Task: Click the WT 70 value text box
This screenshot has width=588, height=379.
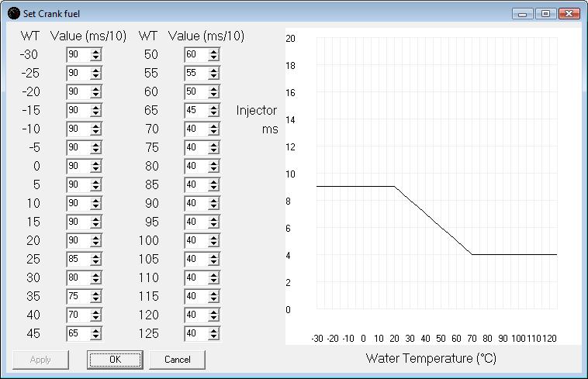Action: (195, 129)
